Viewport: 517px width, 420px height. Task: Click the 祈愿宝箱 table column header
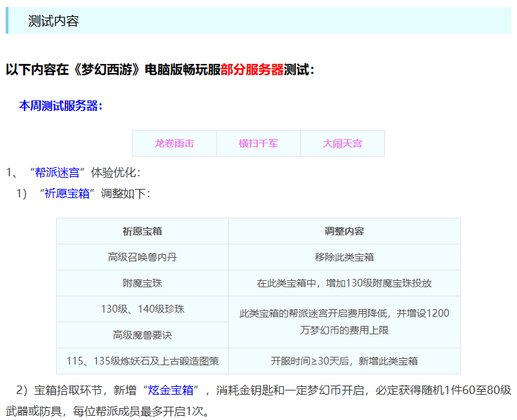pyautogui.click(x=143, y=231)
